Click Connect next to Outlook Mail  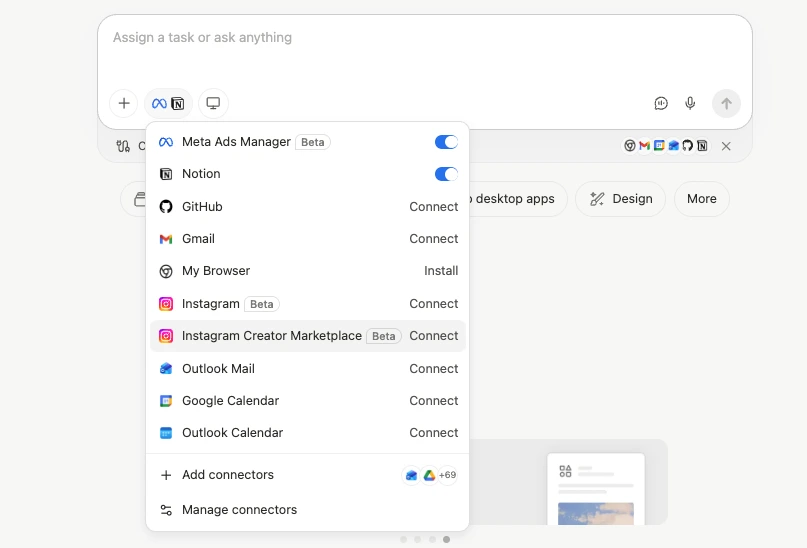(433, 368)
